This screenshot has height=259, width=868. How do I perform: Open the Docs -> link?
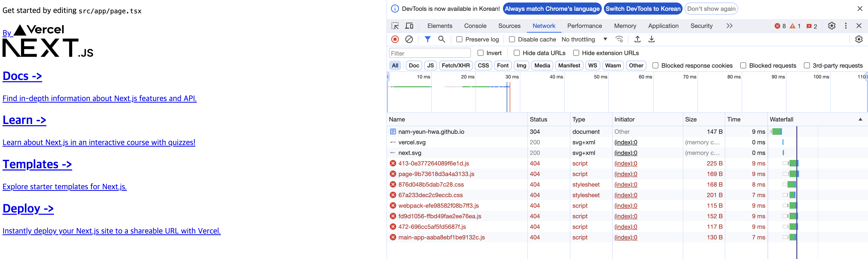[x=22, y=76]
